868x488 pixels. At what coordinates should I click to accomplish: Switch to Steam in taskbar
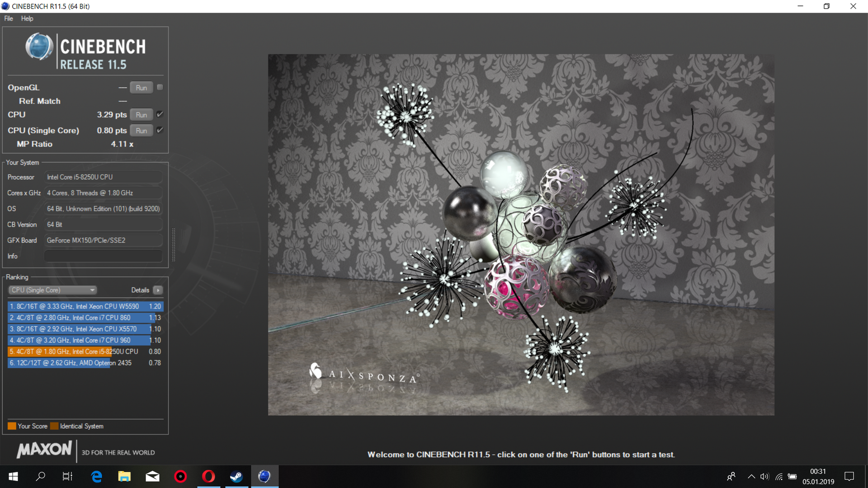(236, 476)
